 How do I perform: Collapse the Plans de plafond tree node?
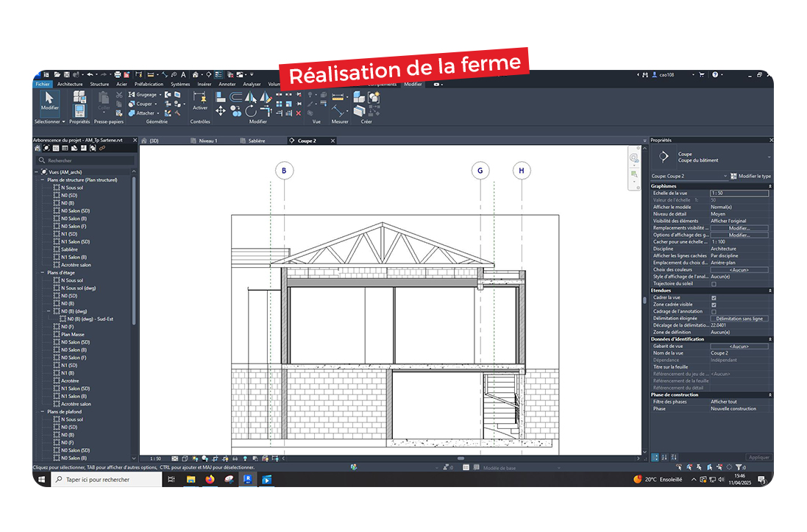pos(43,412)
